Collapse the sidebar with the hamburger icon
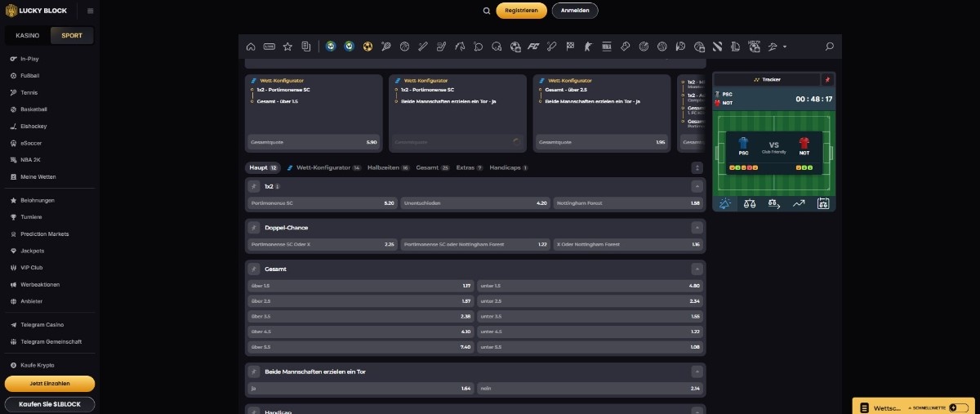Viewport: 980px width, 414px height. tap(90, 11)
